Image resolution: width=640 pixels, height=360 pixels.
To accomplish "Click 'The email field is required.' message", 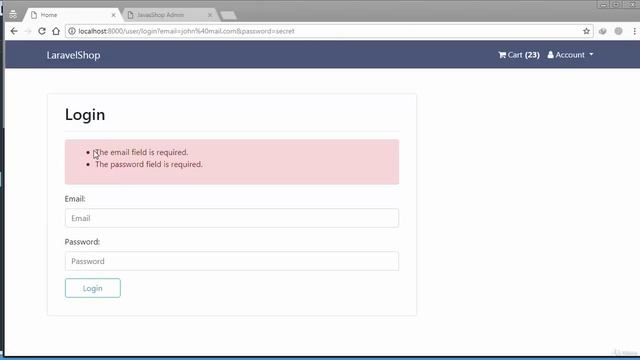I will click(x=142, y=152).
